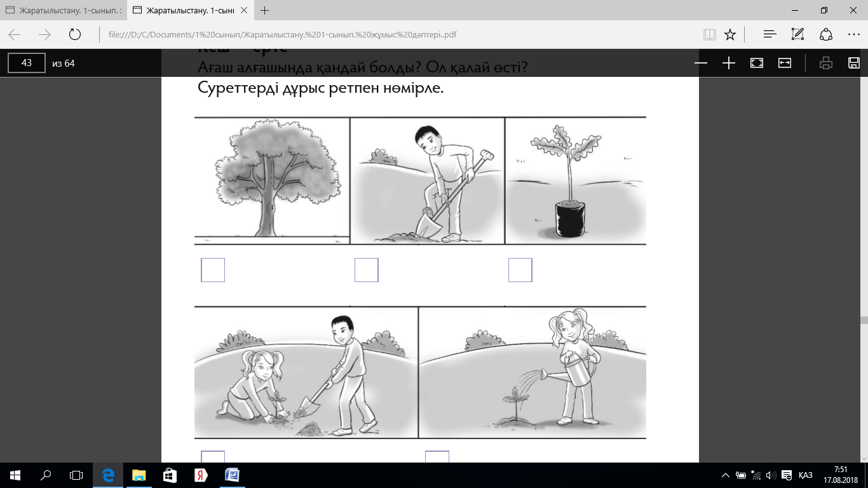Click the answer box under the potted seedling
Viewport: 868px width, 488px height.
coord(520,270)
